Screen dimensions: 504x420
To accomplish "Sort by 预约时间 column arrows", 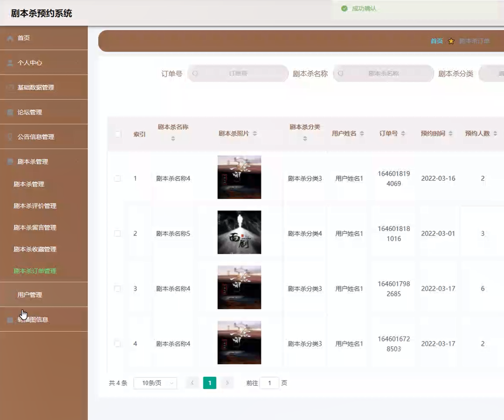I will click(451, 133).
